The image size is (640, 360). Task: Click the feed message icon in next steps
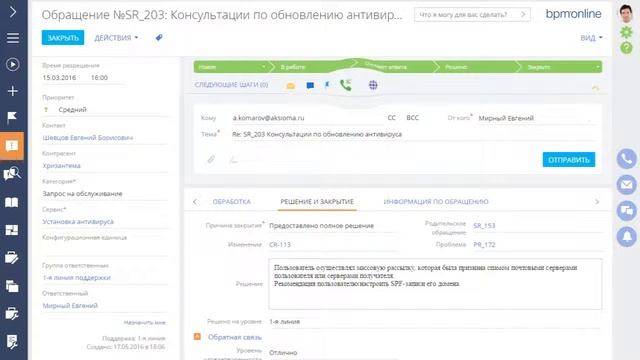310,86
